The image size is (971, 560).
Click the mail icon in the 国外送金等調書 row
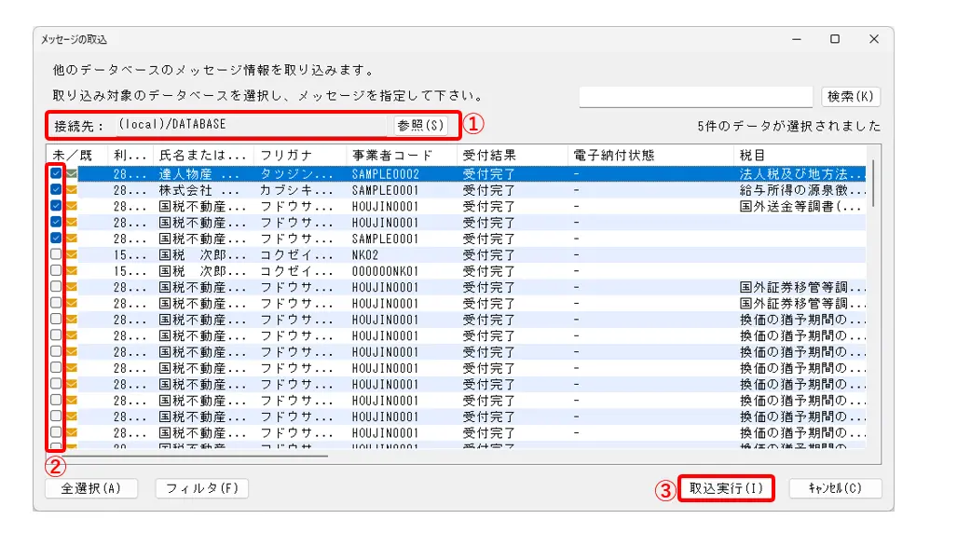click(72, 206)
